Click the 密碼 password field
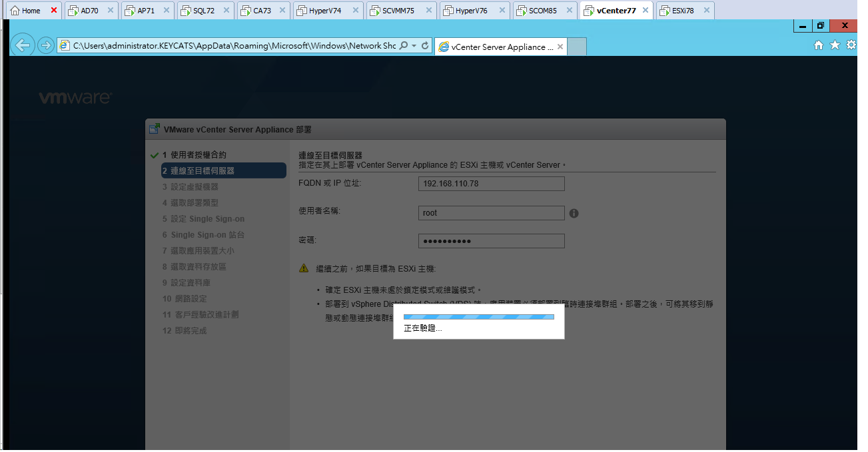 point(492,241)
